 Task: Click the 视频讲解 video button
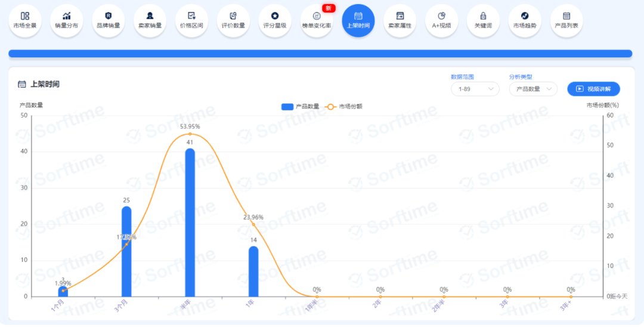(x=593, y=89)
